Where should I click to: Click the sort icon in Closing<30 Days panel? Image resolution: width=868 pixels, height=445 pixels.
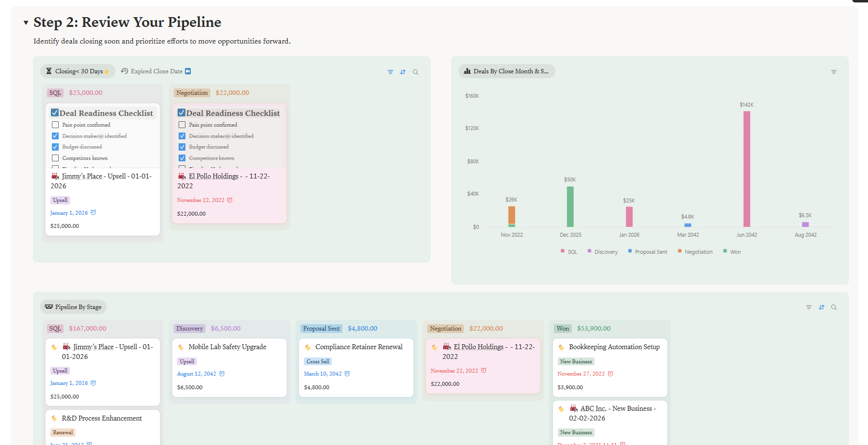tap(403, 72)
